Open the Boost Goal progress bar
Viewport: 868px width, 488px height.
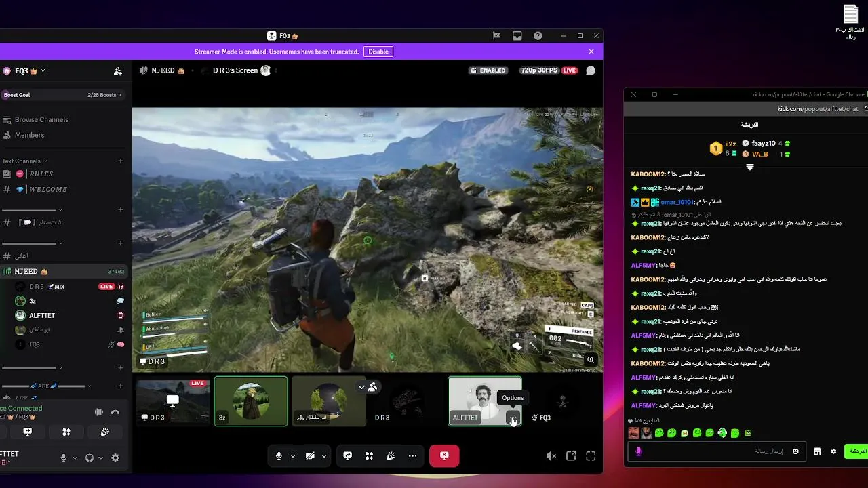62,95
